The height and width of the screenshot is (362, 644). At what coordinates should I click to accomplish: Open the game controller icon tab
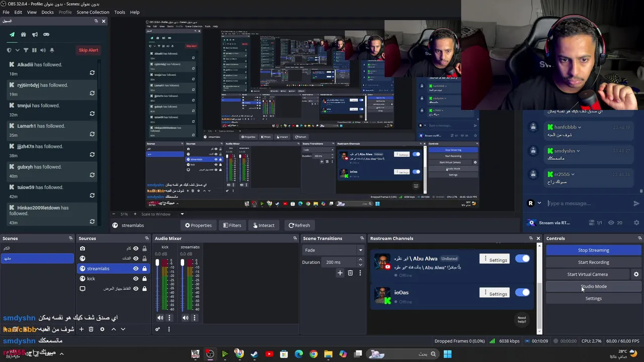click(46, 35)
